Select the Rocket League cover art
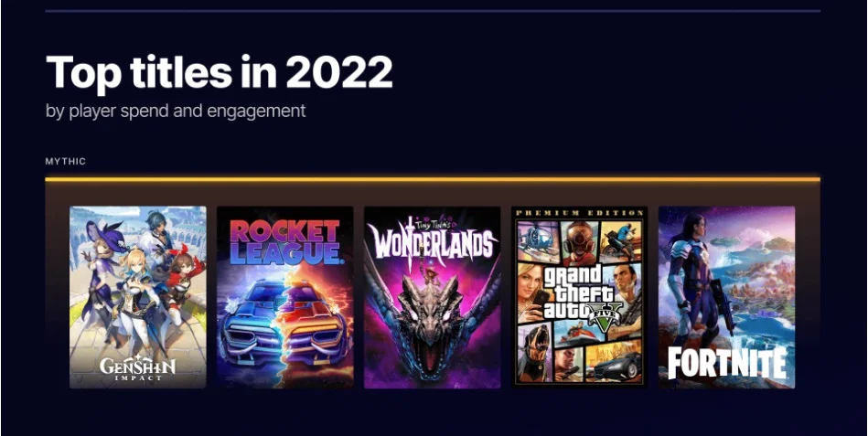 [x=285, y=297]
